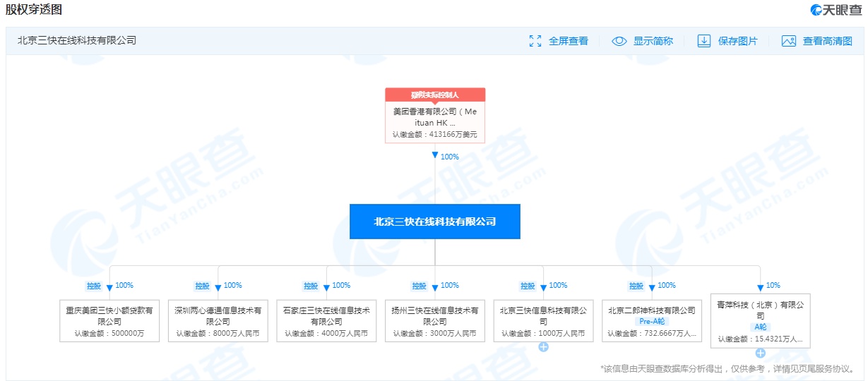Open 青萍科技（北京）有限公司 node
The height and width of the screenshot is (381, 868).
pos(761,321)
